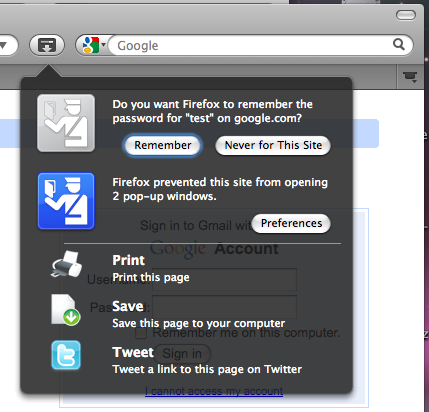429x412 pixels.
Task: Focus the Google search field
Action: tap(253, 45)
